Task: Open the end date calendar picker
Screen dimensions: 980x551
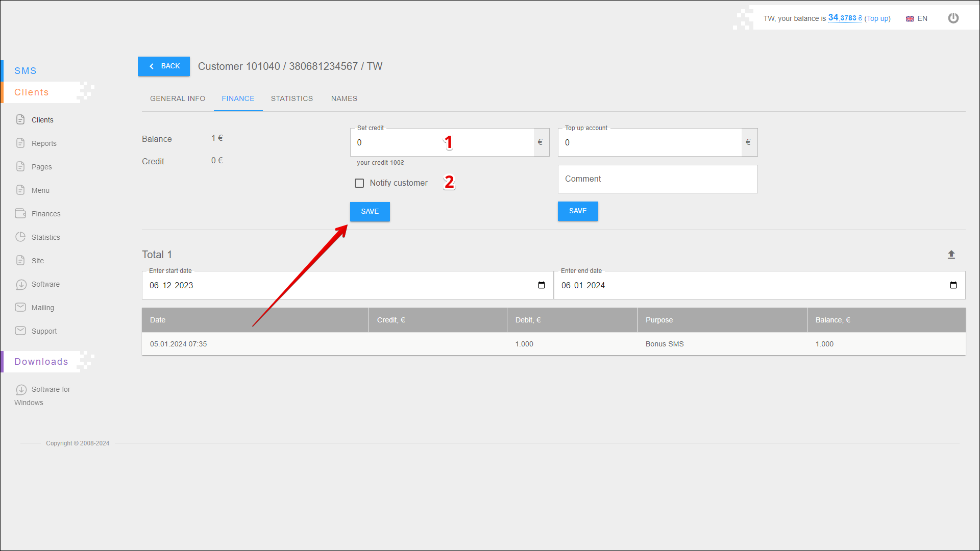Action: click(x=953, y=285)
